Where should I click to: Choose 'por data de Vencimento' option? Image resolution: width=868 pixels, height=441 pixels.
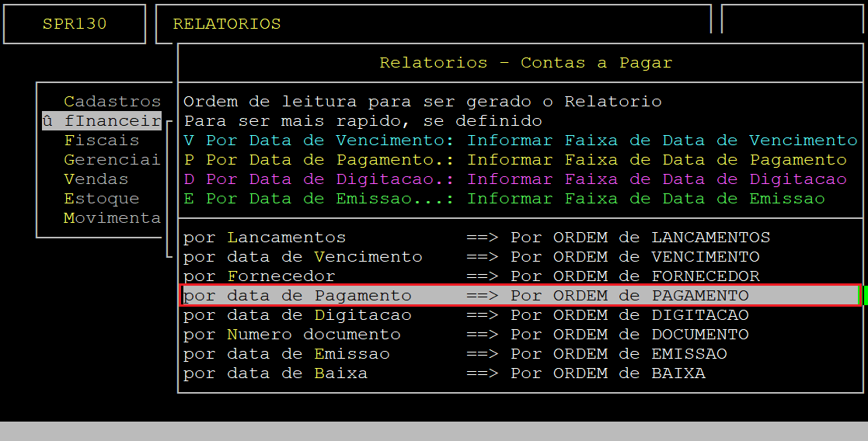[x=303, y=257]
